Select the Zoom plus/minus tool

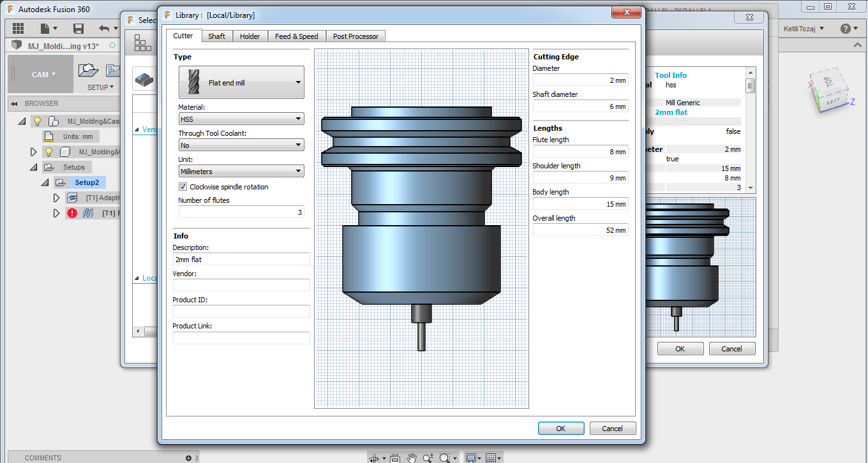[x=428, y=458]
